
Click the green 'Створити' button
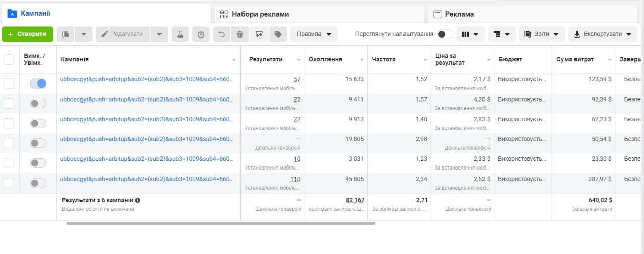coord(27,34)
